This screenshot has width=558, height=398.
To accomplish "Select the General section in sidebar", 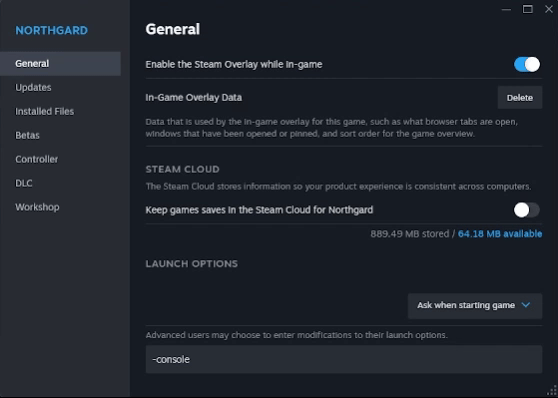I will coord(60,64).
